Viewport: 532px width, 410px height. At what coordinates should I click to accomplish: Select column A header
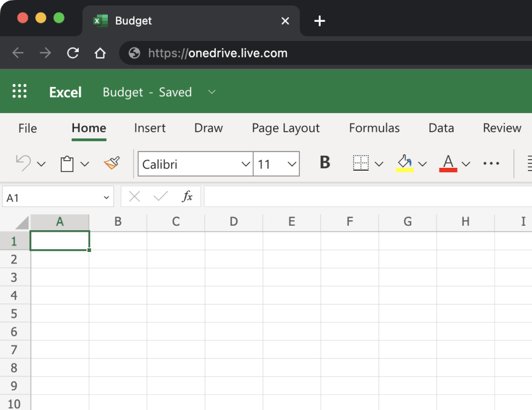tap(60, 222)
